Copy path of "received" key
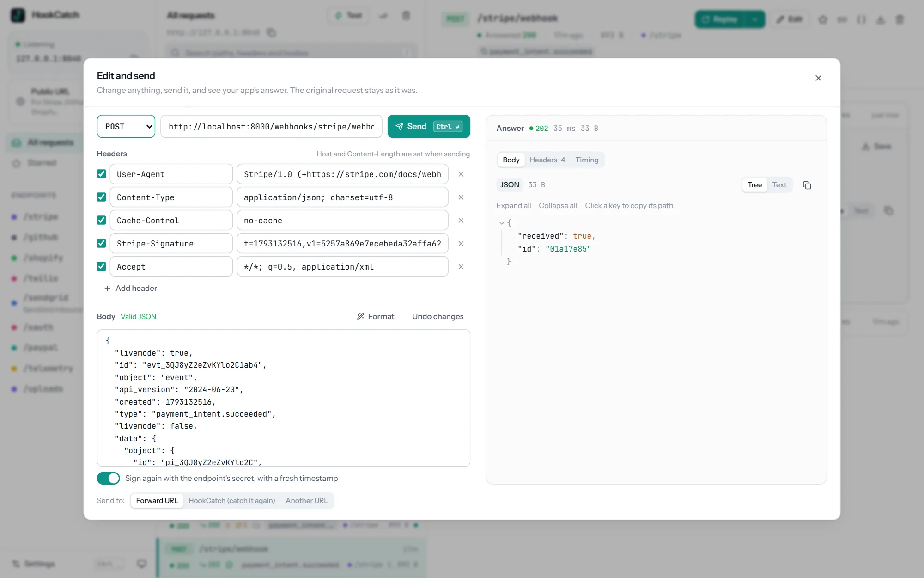Screen dimensions: 924x578 click(x=541, y=236)
